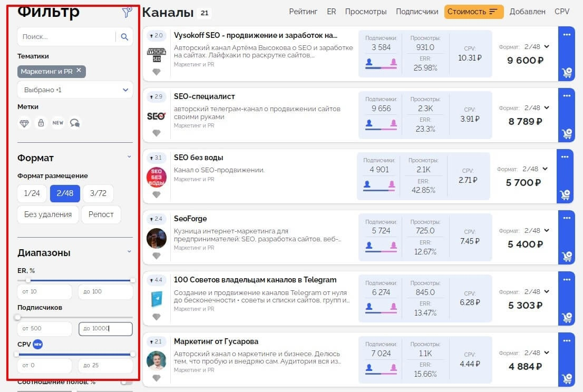Toggle Репост format option
The height and width of the screenshot is (392, 583).
coord(101,214)
